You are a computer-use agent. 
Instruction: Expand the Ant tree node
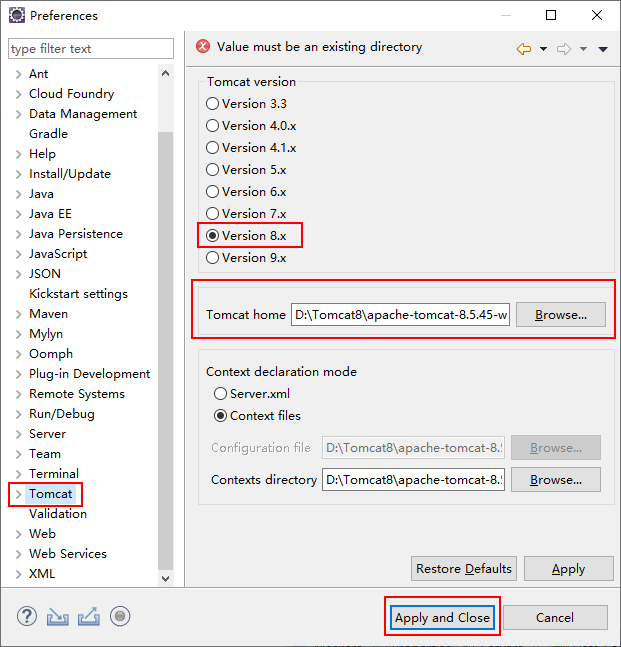(19, 74)
